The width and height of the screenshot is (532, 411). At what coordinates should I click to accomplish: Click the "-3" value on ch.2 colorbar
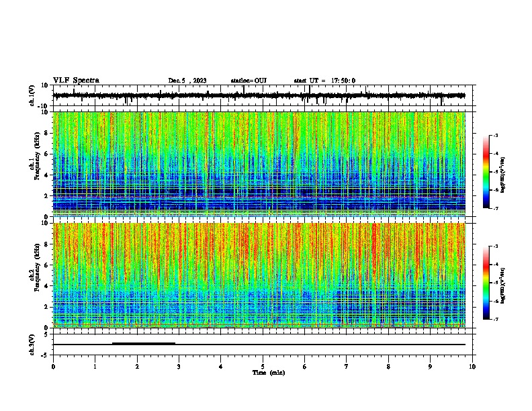pyautogui.click(x=496, y=246)
